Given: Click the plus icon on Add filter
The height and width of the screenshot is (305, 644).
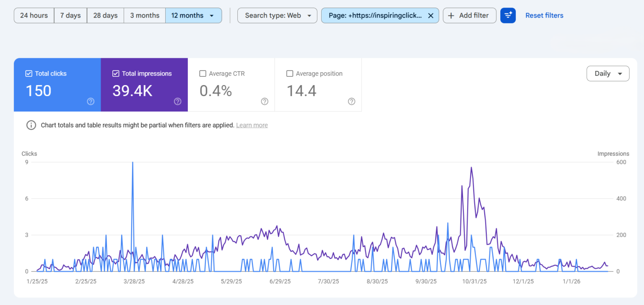Looking at the screenshot, I should 451,16.
